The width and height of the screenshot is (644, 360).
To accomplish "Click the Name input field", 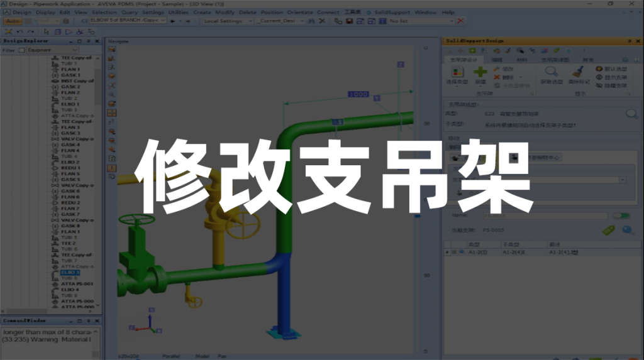I will point(545,215).
